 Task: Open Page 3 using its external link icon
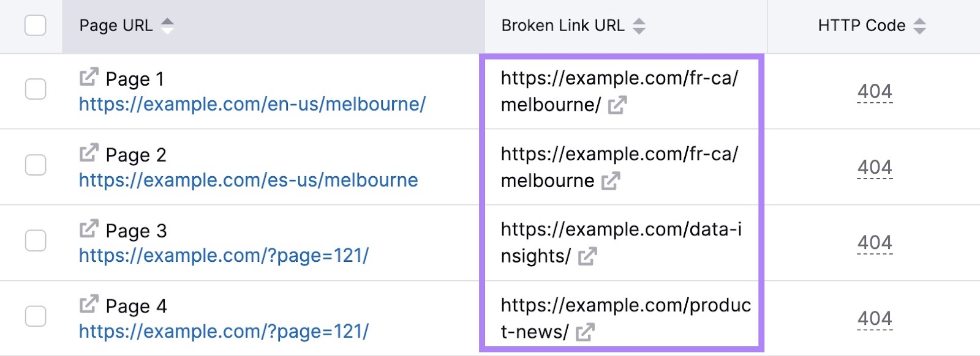pos(89,229)
